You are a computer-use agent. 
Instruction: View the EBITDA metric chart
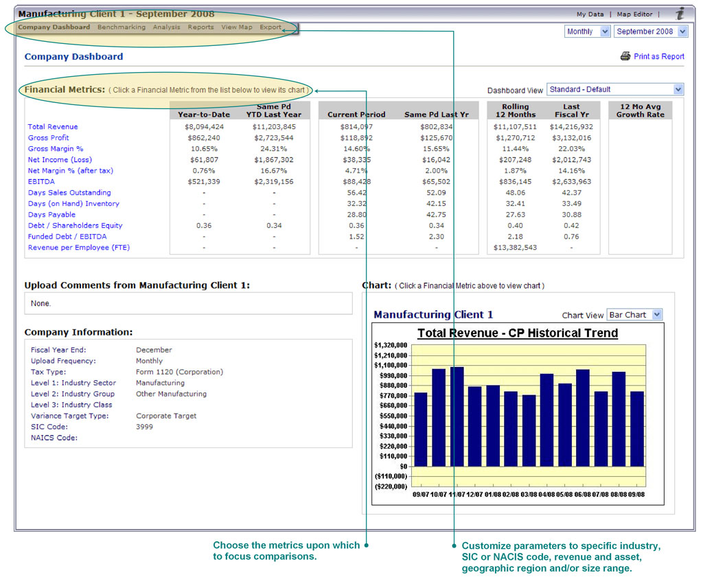tap(40, 182)
